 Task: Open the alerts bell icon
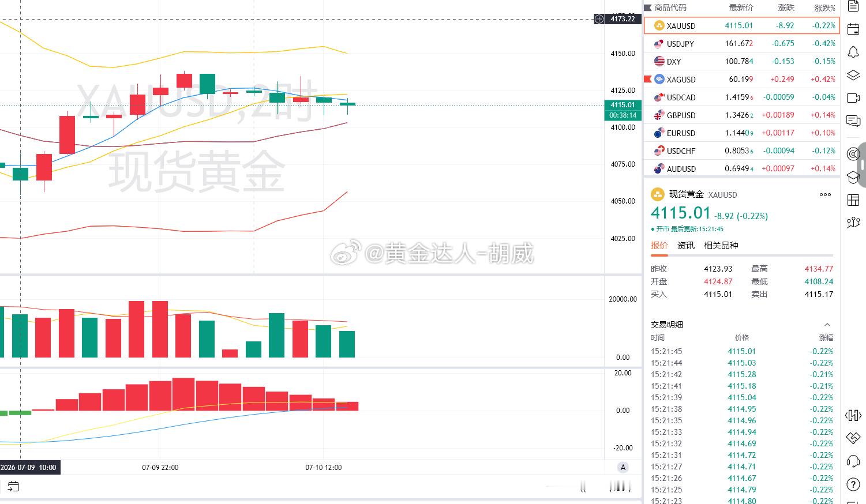click(853, 52)
